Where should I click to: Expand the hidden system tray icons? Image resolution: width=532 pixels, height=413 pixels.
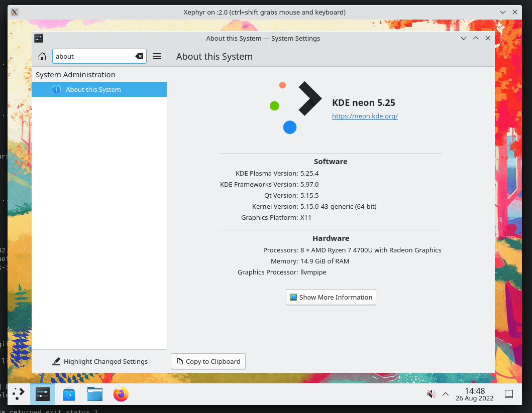point(445,394)
